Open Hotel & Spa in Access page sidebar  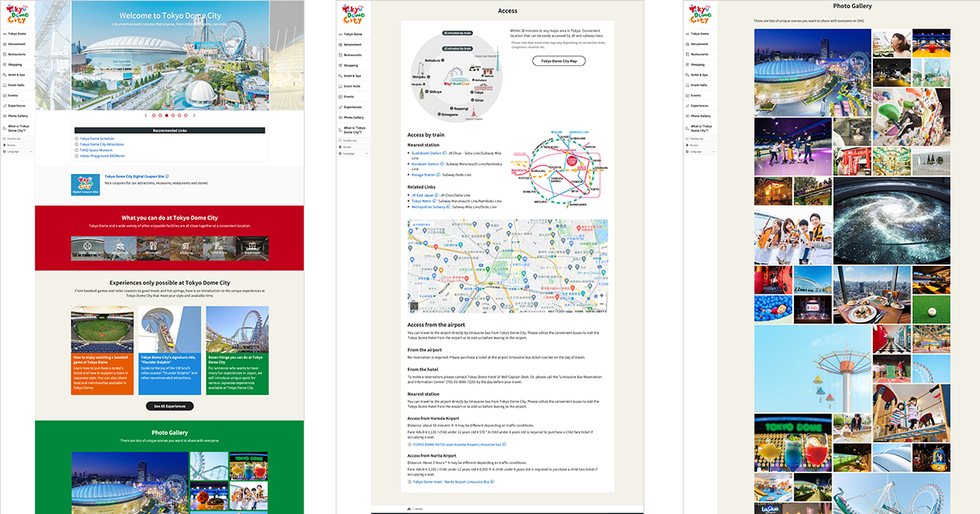354,75
